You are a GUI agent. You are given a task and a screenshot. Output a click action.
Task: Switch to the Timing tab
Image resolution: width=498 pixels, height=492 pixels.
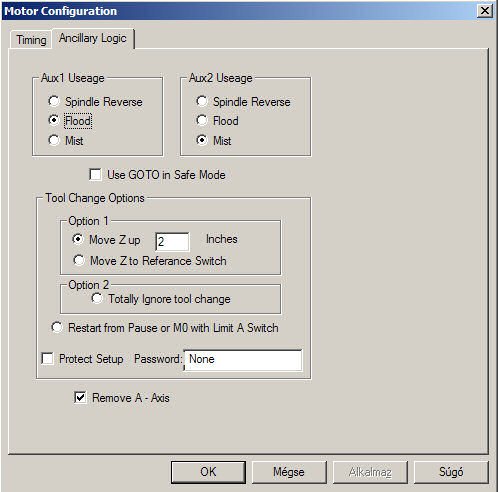[x=31, y=40]
